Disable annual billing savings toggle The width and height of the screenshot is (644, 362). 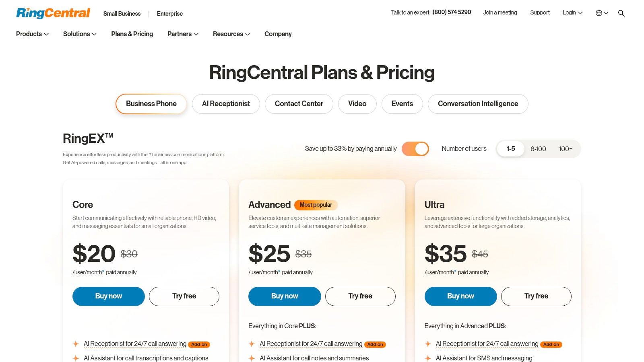coord(415,148)
